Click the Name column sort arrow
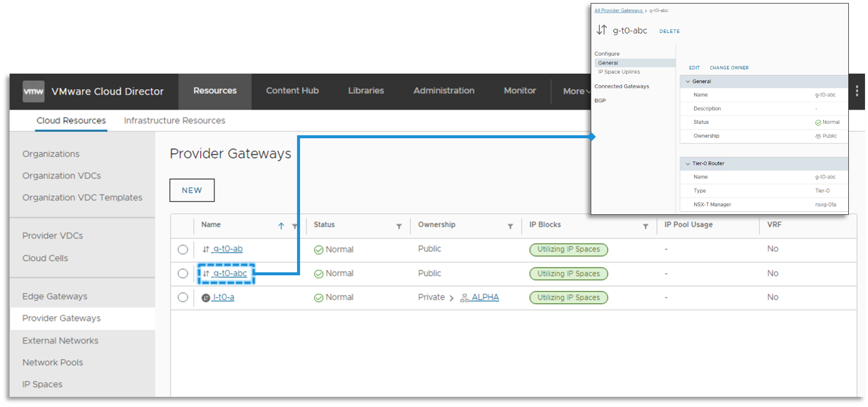868x407 pixels. pos(282,226)
